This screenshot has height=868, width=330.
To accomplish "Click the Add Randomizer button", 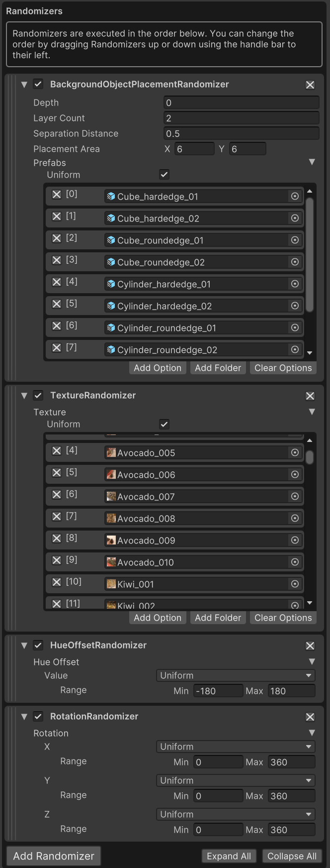I will [x=54, y=856].
